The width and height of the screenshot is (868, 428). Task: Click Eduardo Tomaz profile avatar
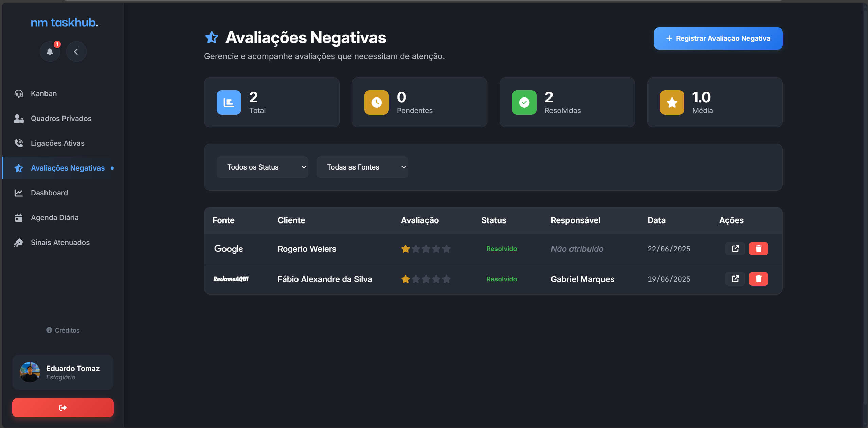(x=30, y=372)
